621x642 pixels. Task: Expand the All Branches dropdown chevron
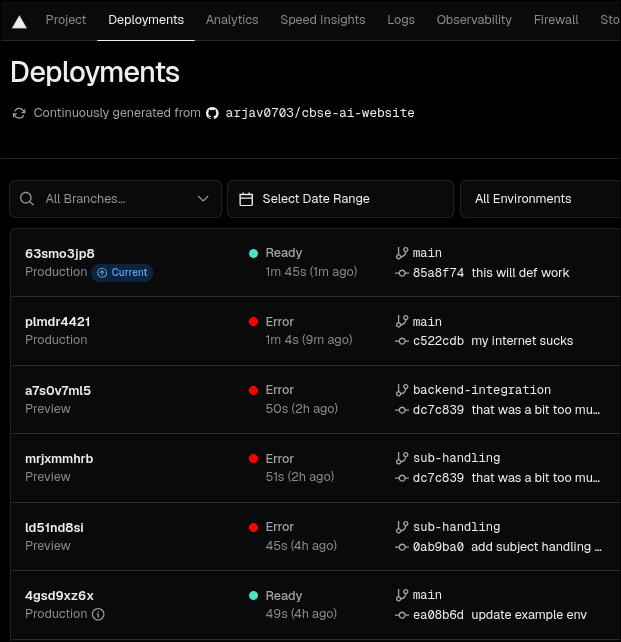pos(203,199)
